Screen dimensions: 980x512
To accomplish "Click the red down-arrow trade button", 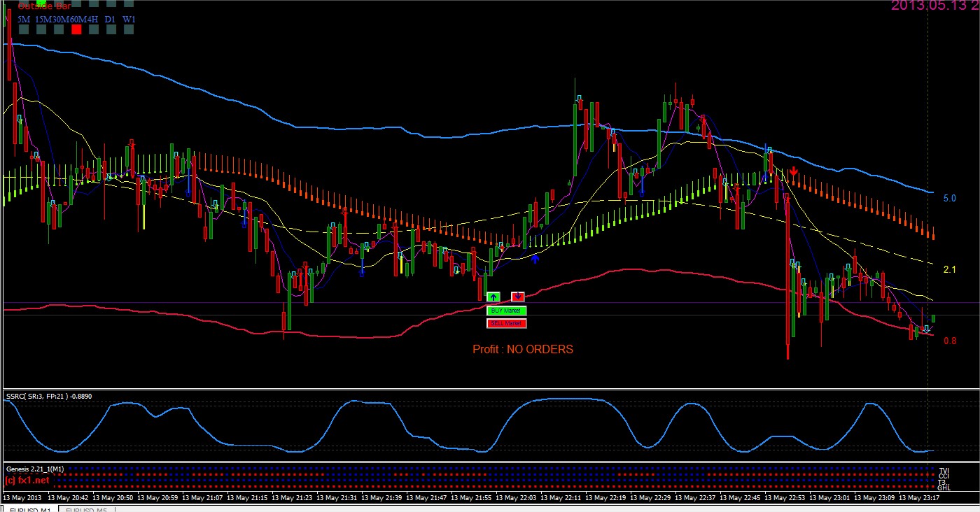I will (517, 297).
